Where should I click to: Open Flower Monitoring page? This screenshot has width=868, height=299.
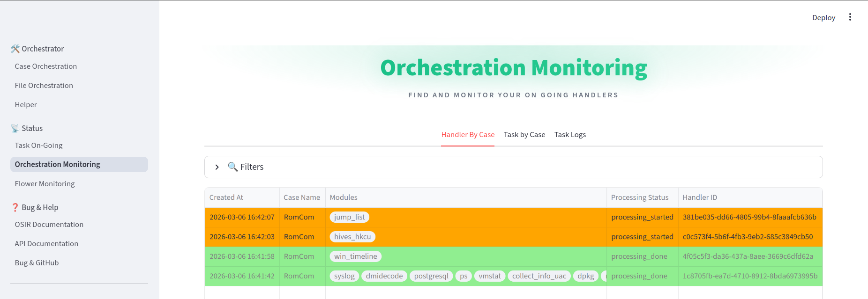(x=45, y=184)
